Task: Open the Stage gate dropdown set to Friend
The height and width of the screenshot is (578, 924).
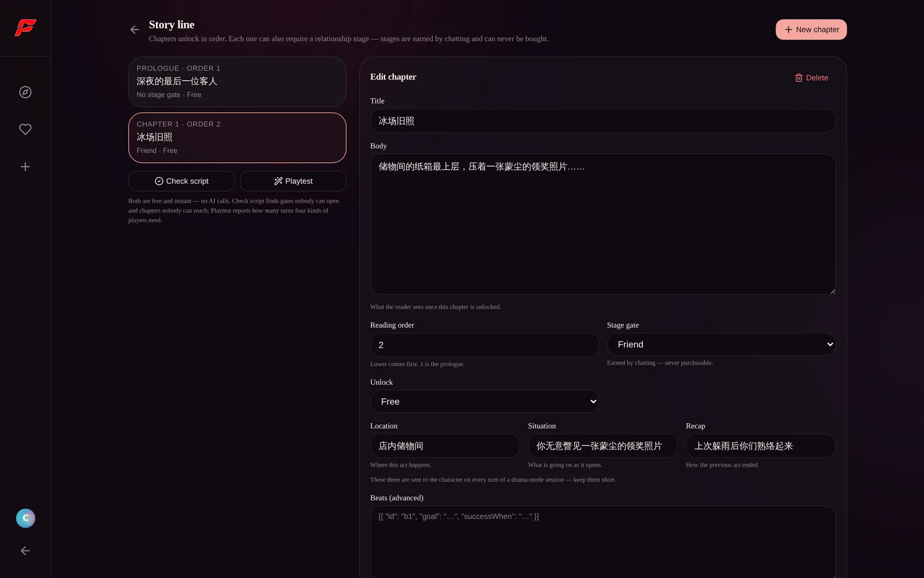Action: pos(721,344)
